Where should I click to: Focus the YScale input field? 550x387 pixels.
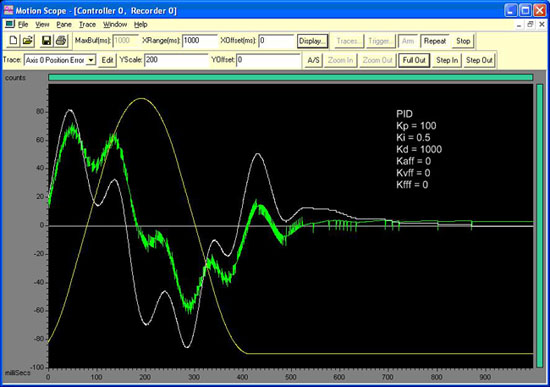coord(177,60)
